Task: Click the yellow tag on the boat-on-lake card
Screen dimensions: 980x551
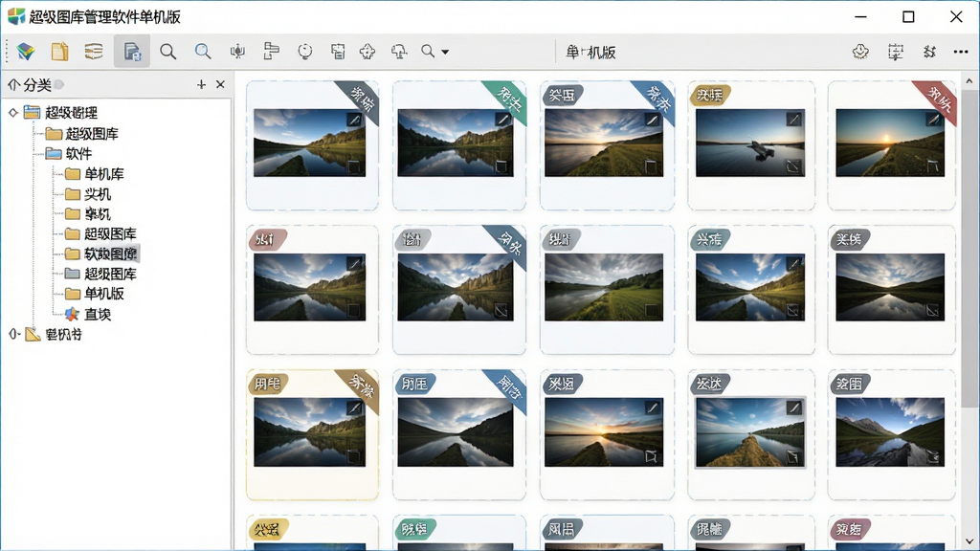Action: coord(709,95)
